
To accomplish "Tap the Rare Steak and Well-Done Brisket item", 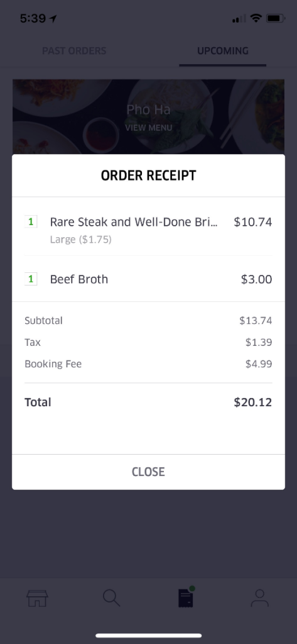I will click(x=148, y=226).
